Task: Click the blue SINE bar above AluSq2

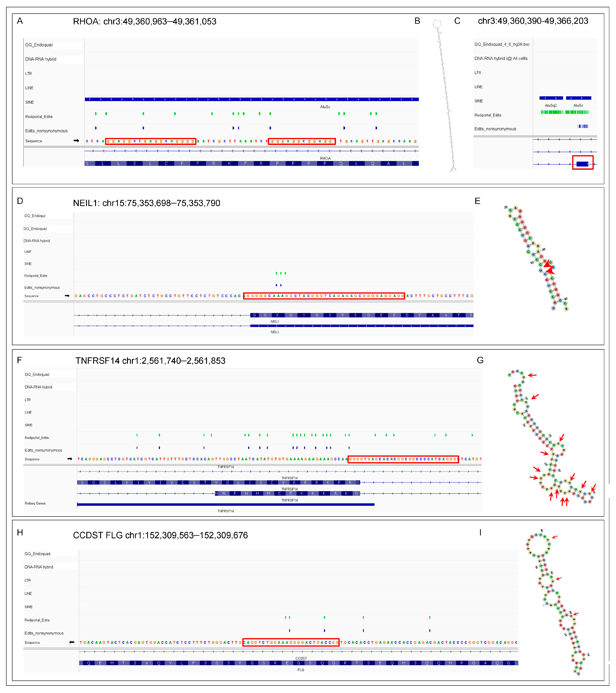Action: point(551,98)
